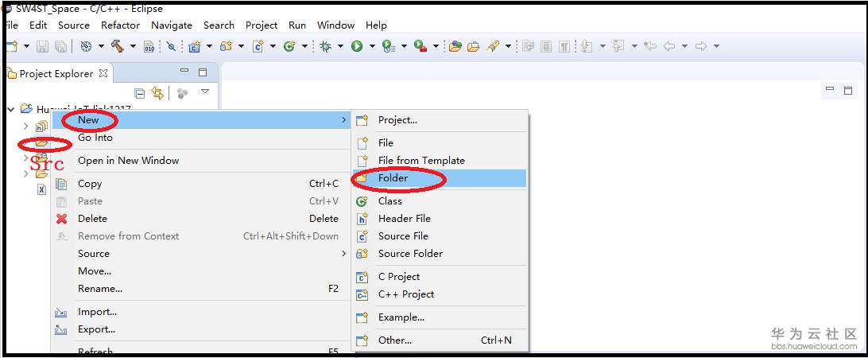Click the green New Class toolbar icon

289,47
